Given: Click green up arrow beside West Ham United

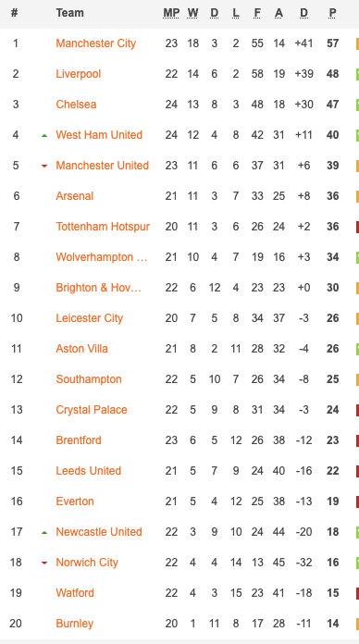Looking at the screenshot, I should point(44,135).
